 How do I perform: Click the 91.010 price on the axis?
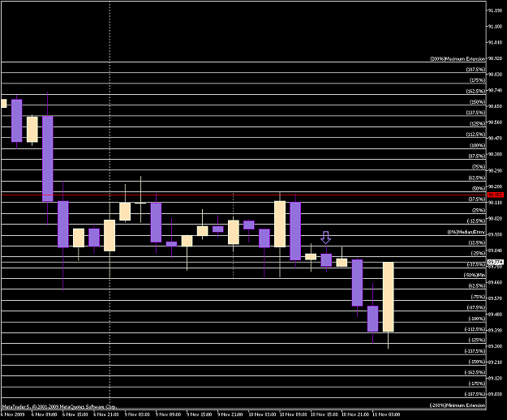495,43
